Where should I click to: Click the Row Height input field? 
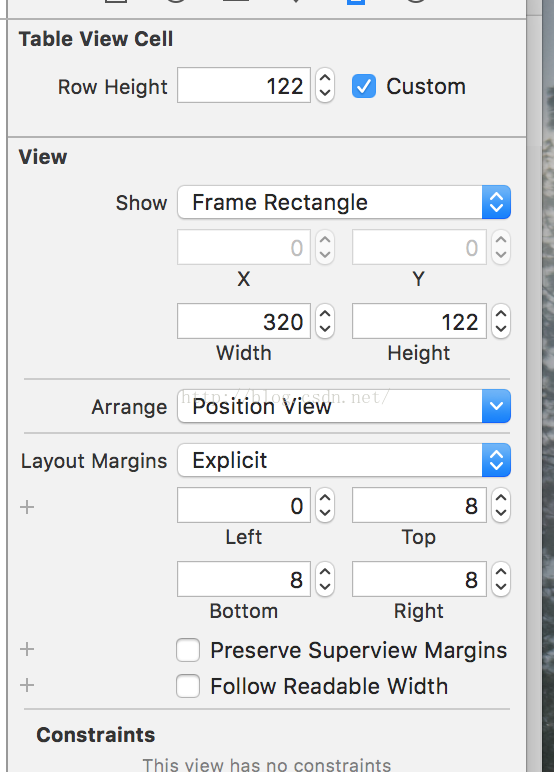tap(244, 86)
